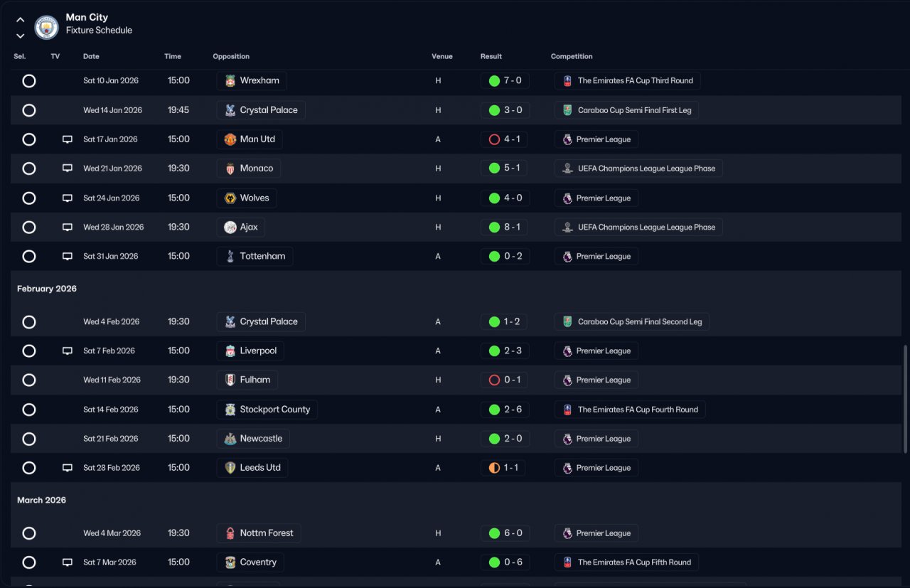Select the Fulham fixture radio button
Image resolution: width=910 pixels, height=588 pixels.
click(x=29, y=380)
